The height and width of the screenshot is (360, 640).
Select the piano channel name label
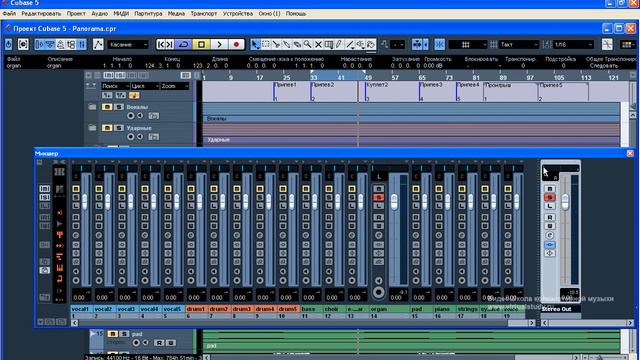coord(444,309)
